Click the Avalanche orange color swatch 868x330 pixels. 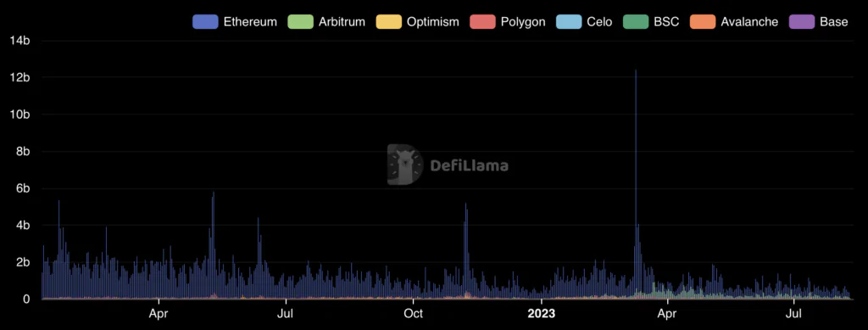click(x=703, y=22)
